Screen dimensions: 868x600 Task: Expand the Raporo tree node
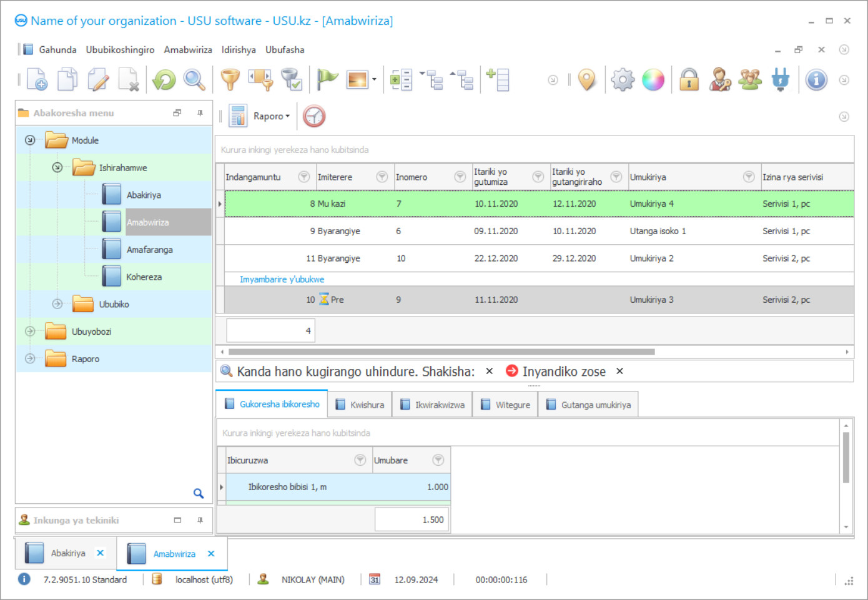tap(30, 359)
